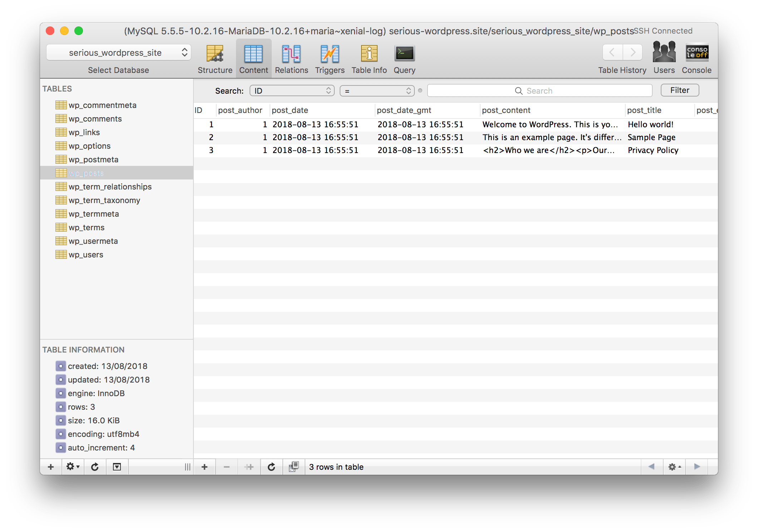Sort by the post_author column header
The image size is (758, 532).
point(243,110)
